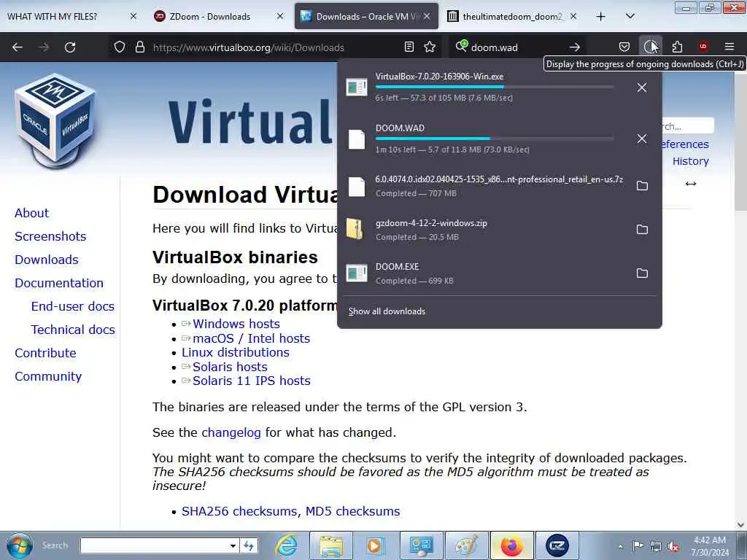Open Documentation in the sidebar
The image size is (747, 560).
point(58,283)
